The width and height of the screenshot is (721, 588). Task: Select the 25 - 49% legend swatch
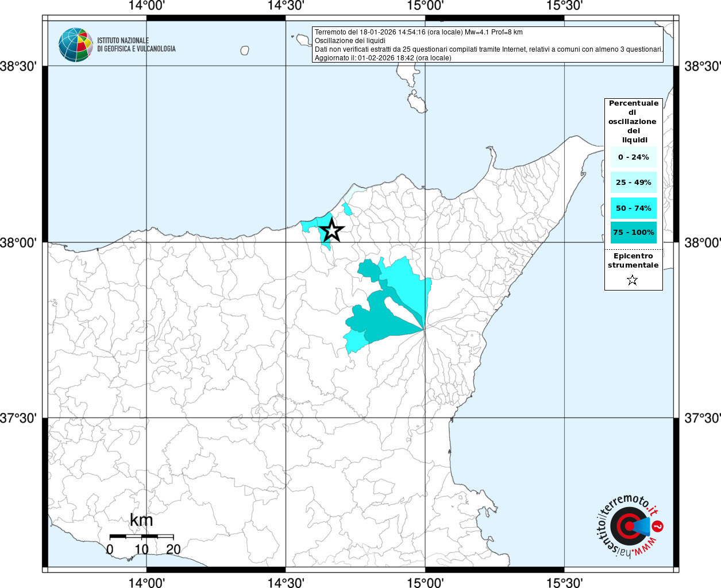pyautogui.click(x=634, y=182)
